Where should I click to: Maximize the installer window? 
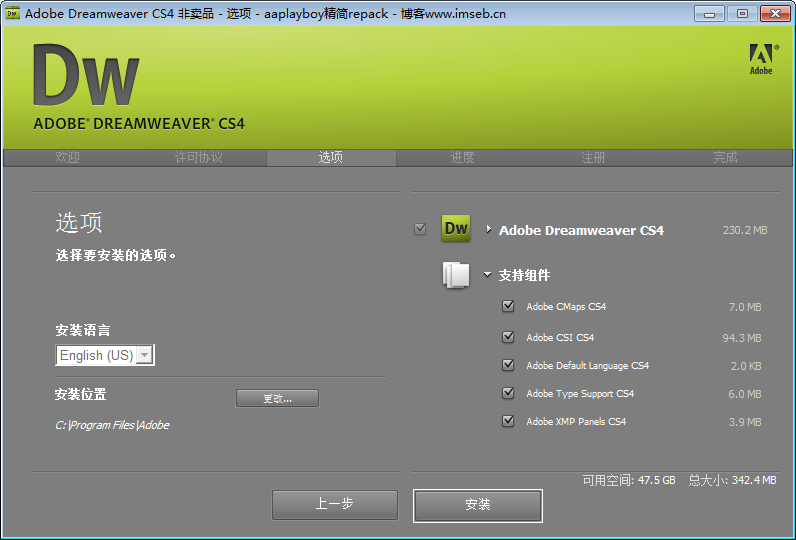coord(742,14)
